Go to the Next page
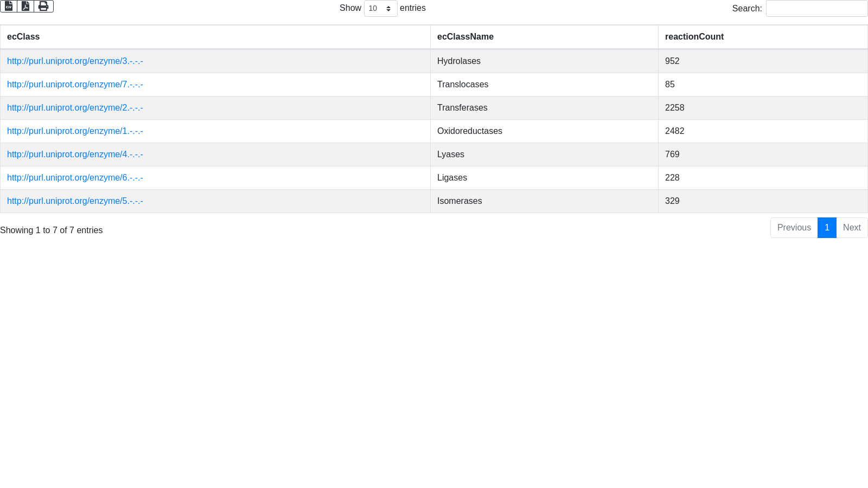 pyautogui.click(x=852, y=228)
